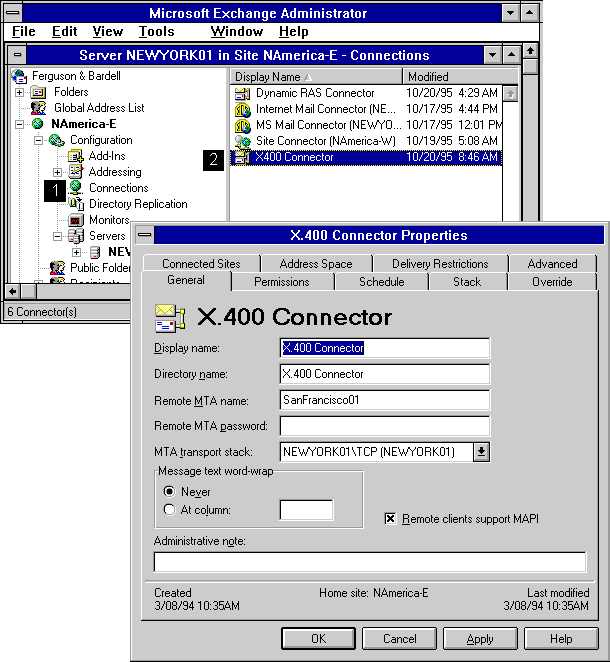
Task: Click the large X.400 Connector dialog icon
Action: [x=170, y=317]
